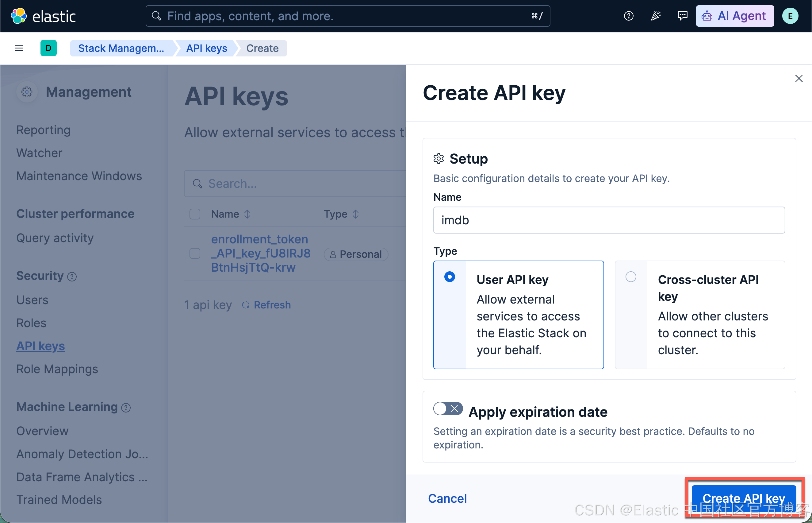
Task: Click the Personal type badge
Action: (x=356, y=254)
